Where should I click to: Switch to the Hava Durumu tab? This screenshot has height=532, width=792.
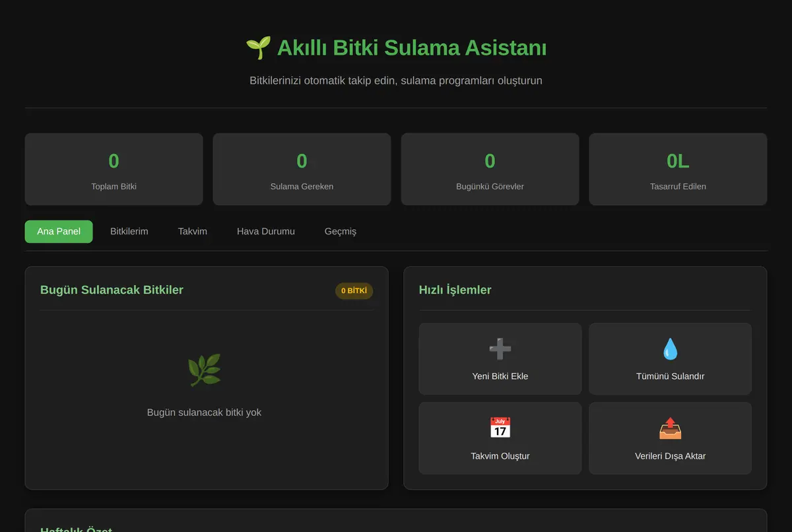[266, 232]
